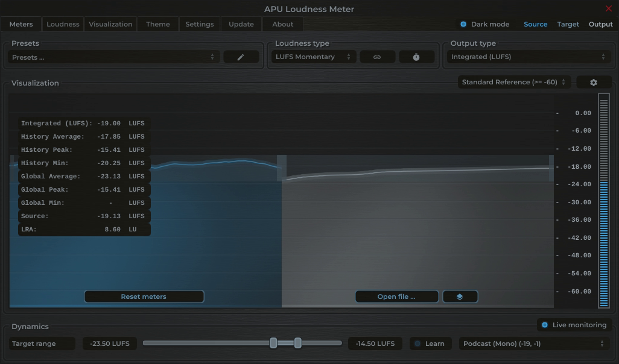Click the pencil icon to edit presets

coord(241,56)
